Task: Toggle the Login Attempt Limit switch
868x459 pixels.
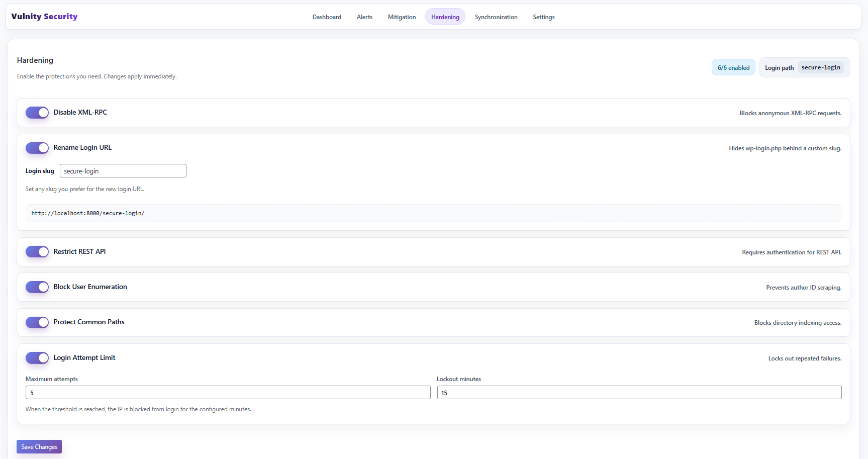Action: point(37,358)
